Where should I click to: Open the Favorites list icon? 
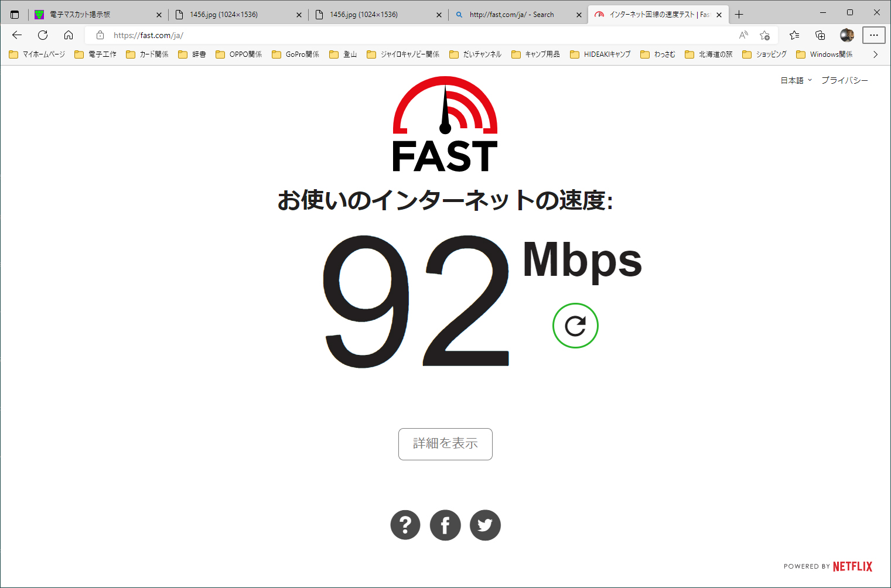point(794,35)
